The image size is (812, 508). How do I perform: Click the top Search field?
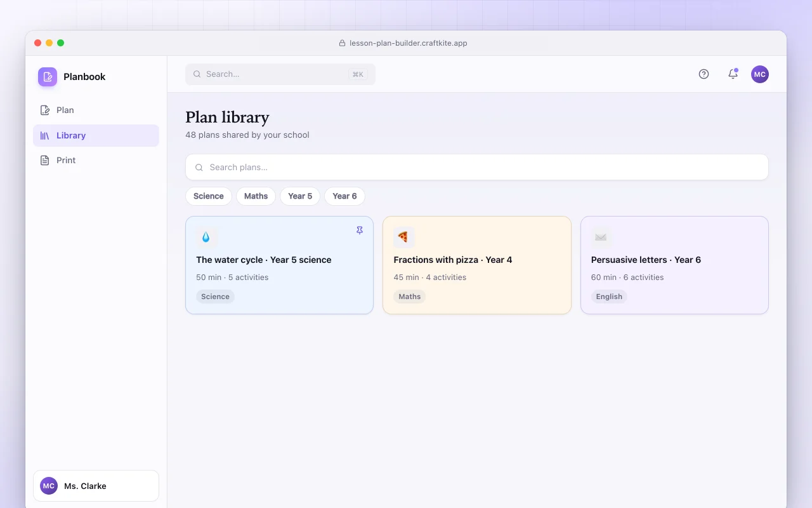[280, 74]
